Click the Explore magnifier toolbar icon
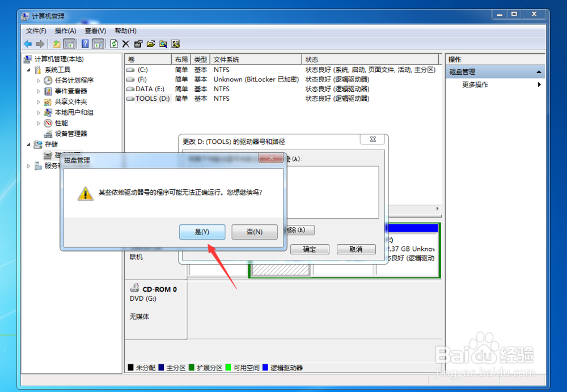Image resolution: width=567 pixels, height=392 pixels. pos(163,44)
